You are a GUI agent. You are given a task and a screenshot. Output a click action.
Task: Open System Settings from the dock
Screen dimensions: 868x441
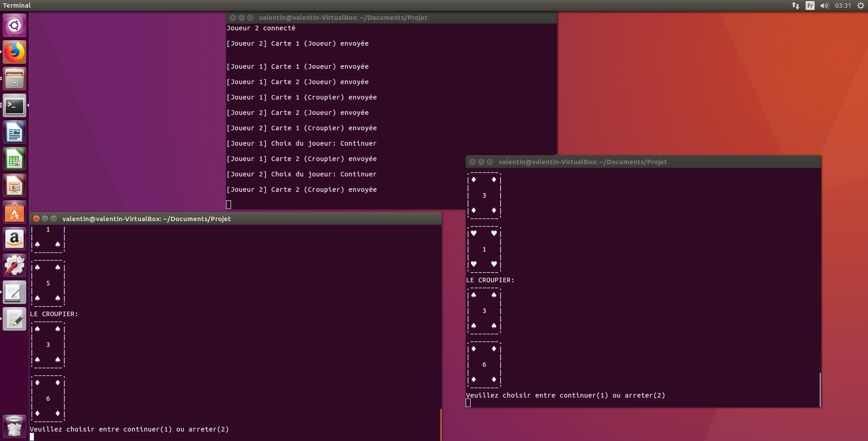point(14,266)
